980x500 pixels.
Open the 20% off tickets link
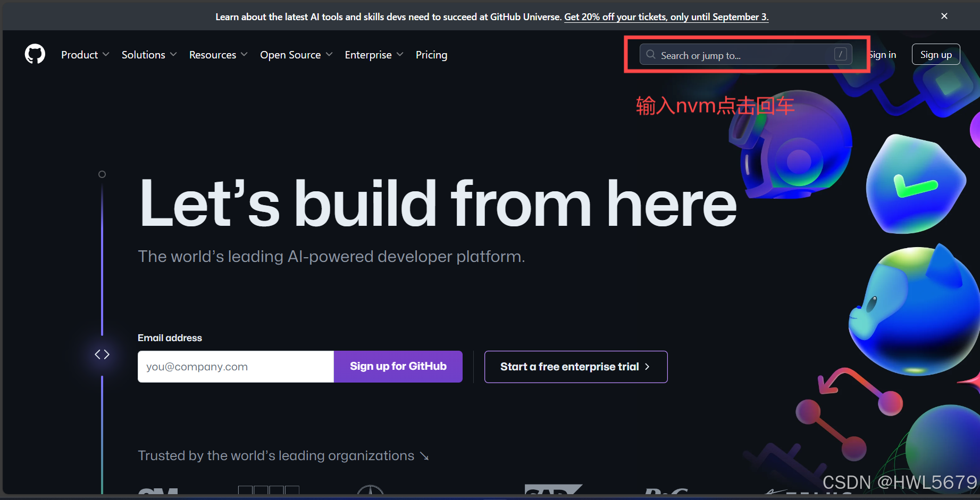[x=666, y=17]
